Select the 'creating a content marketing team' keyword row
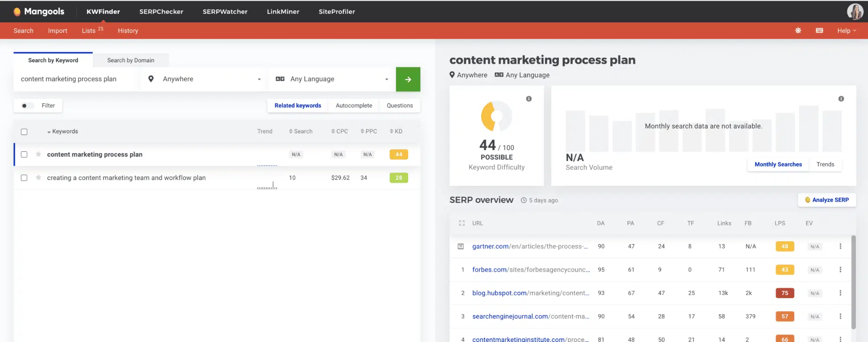The image size is (868, 342). (217, 178)
